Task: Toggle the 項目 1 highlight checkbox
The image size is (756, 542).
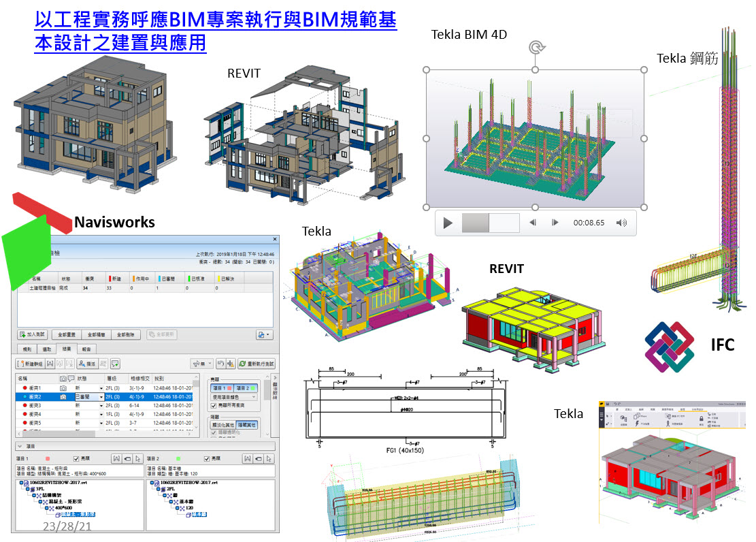Action: pos(76,458)
